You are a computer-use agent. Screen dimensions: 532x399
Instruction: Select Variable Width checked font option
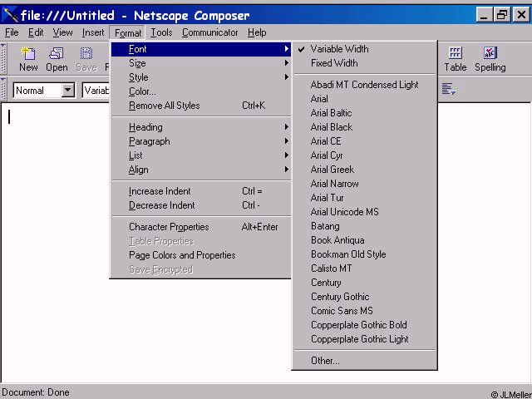[364, 49]
